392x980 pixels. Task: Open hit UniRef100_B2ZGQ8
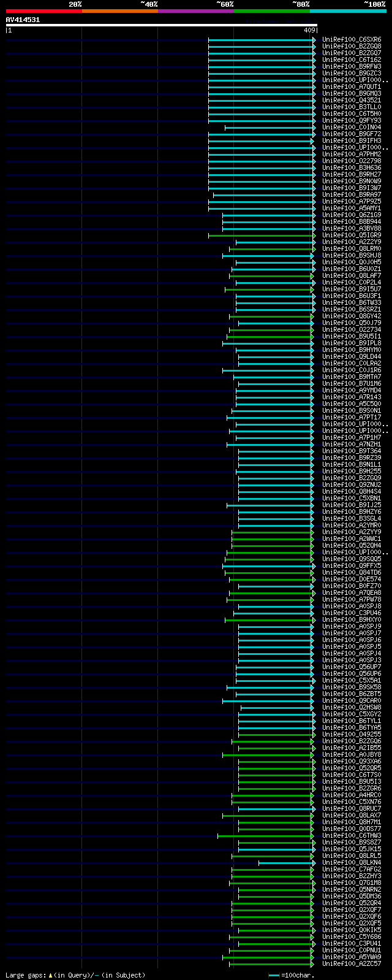352,47
